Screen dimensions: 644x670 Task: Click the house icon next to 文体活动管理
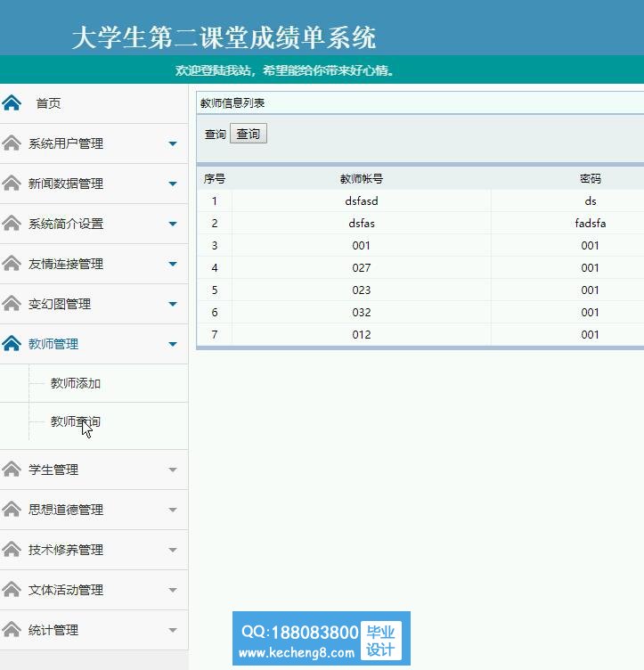[12, 590]
